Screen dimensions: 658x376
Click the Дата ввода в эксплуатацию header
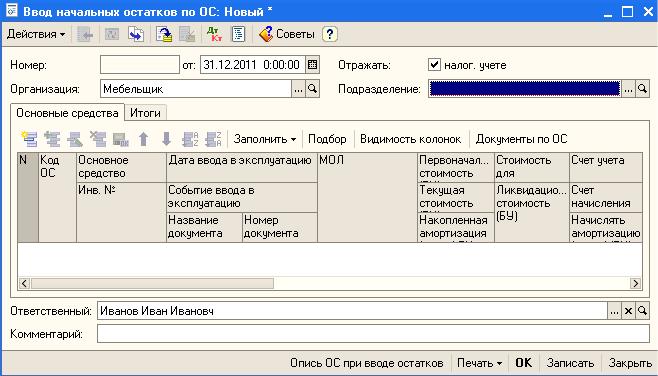(242, 168)
